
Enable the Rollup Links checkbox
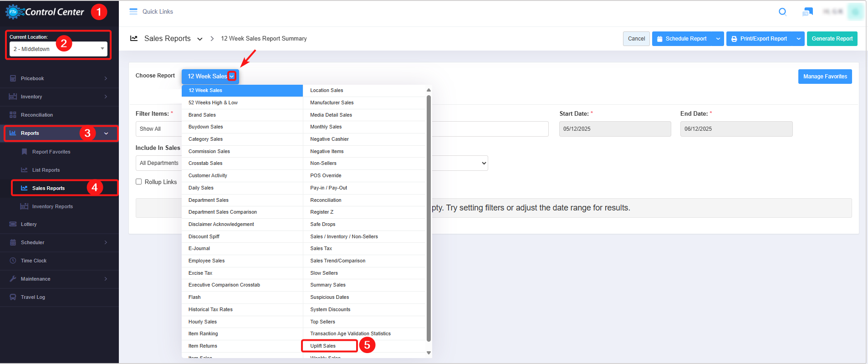[139, 182]
